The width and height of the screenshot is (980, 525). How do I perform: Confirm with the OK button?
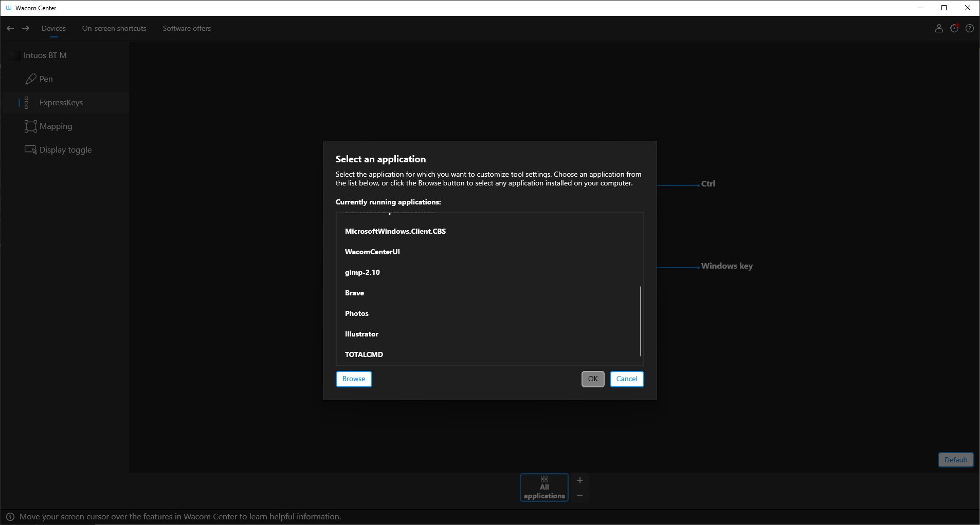(x=593, y=379)
